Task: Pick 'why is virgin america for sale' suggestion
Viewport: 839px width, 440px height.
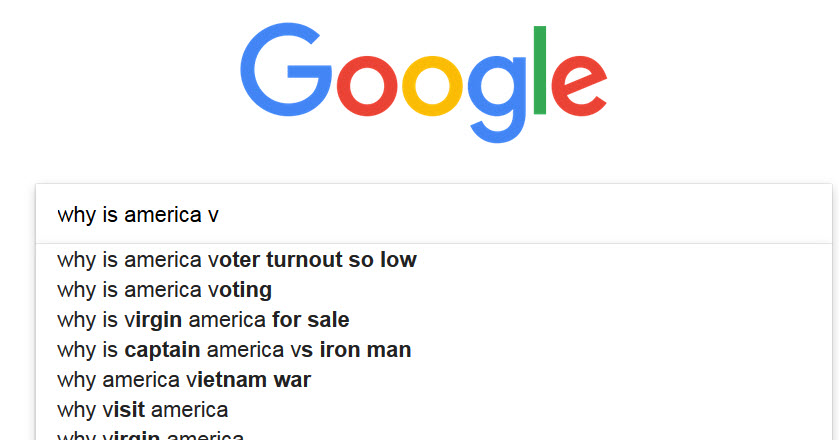Action: [434, 320]
